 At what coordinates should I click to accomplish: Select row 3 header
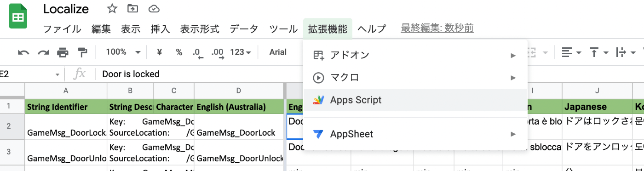point(12,152)
